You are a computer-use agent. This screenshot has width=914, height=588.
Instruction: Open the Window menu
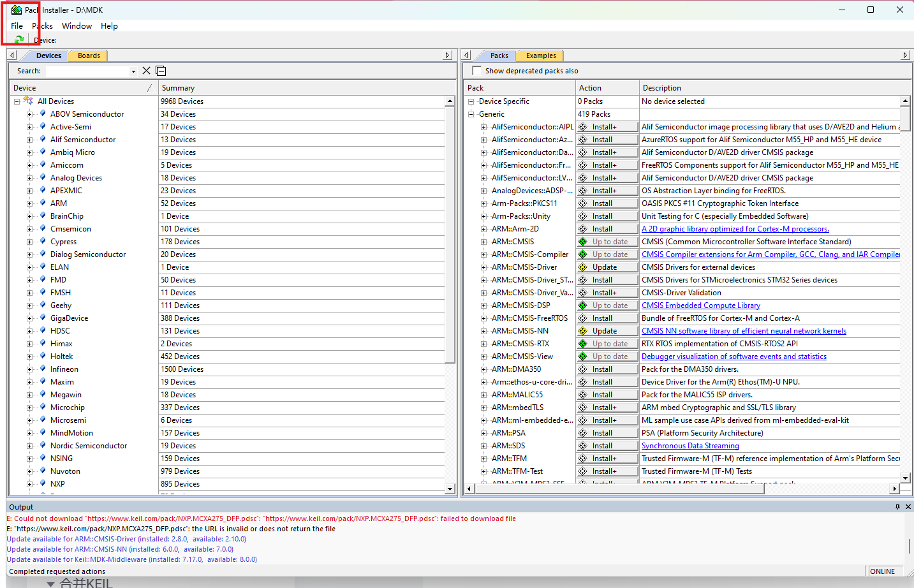77,26
